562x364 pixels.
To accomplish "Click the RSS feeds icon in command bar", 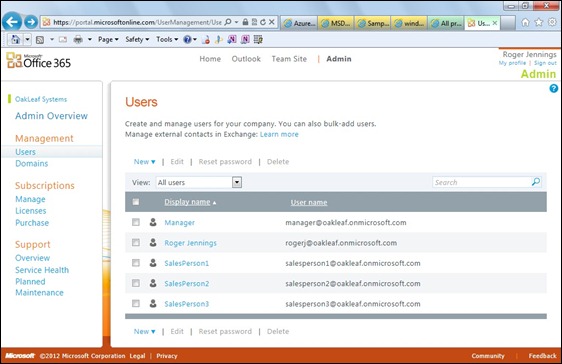I will click(x=40, y=39).
